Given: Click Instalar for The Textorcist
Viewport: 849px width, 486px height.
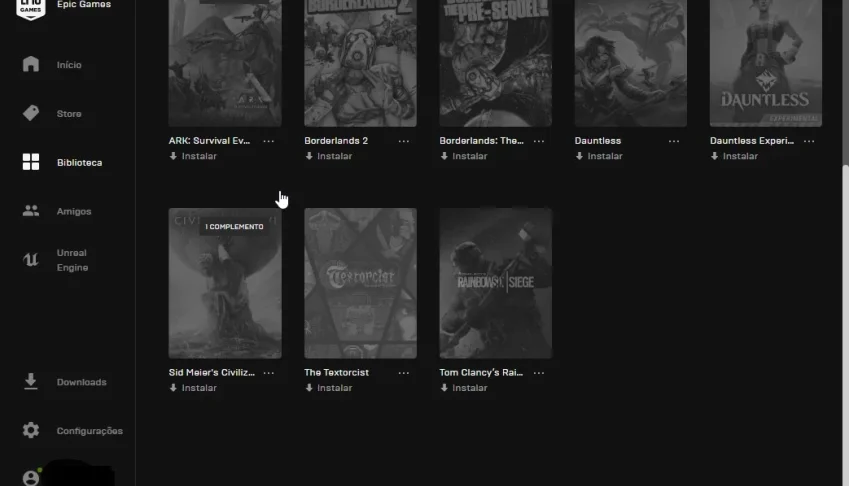Looking at the screenshot, I should [335, 388].
